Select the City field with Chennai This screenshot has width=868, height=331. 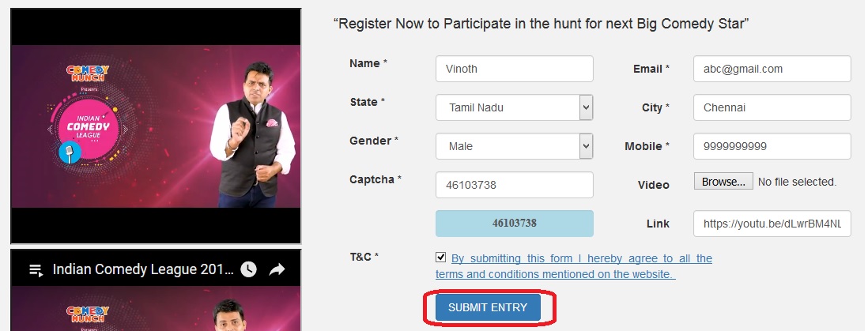coord(772,107)
